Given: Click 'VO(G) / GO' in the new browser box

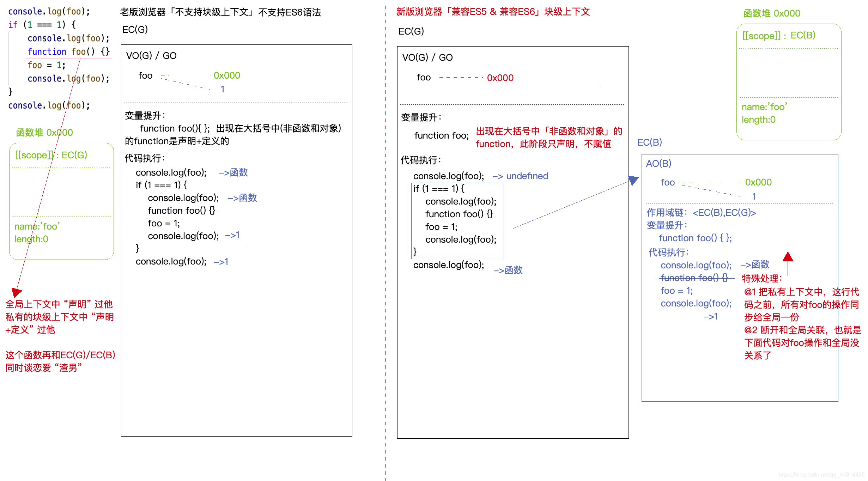Looking at the screenshot, I should pos(427,57).
